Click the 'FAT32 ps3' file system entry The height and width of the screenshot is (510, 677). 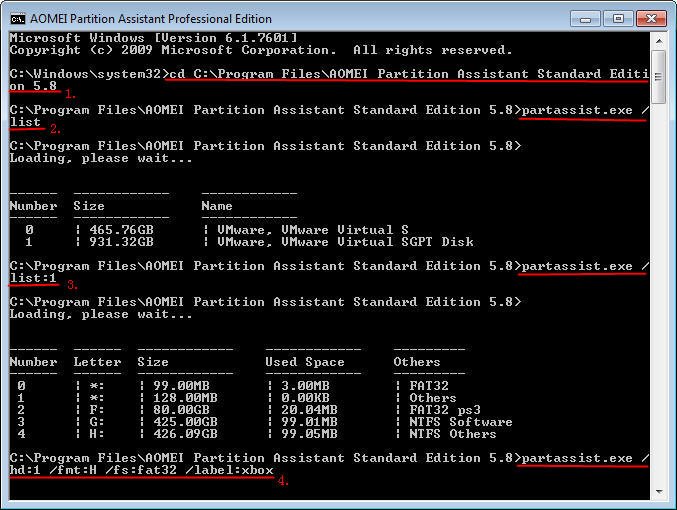coord(445,410)
